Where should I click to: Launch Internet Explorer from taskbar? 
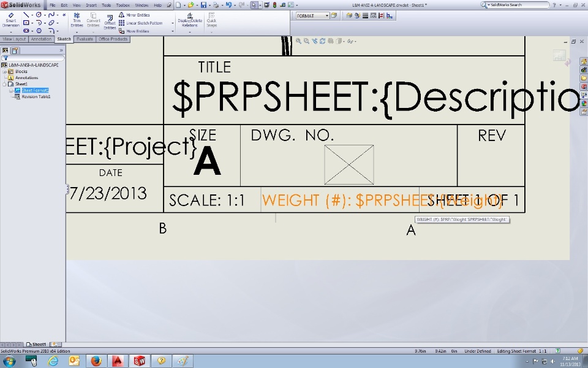pyautogui.click(x=53, y=361)
